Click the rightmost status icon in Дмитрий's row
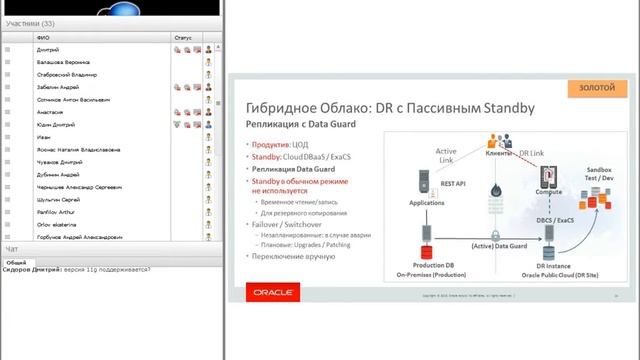Image resolution: width=640 pixels, height=360 pixels. coord(197,50)
